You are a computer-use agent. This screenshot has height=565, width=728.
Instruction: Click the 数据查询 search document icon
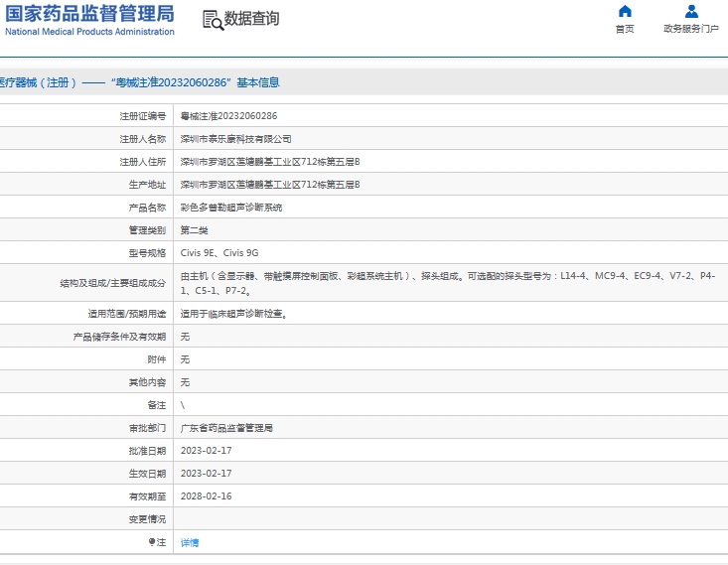pyautogui.click(x=214, y=21)
